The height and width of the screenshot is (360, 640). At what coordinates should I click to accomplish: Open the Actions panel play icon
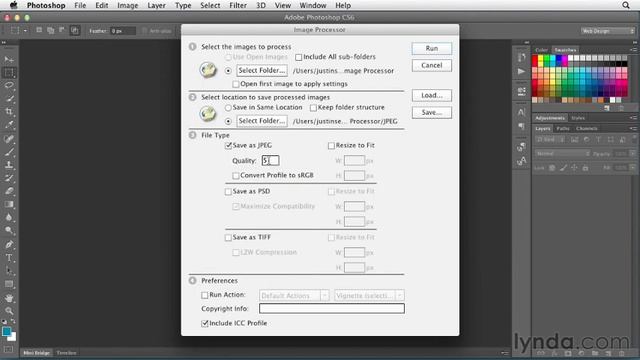[x=521, y=71]
